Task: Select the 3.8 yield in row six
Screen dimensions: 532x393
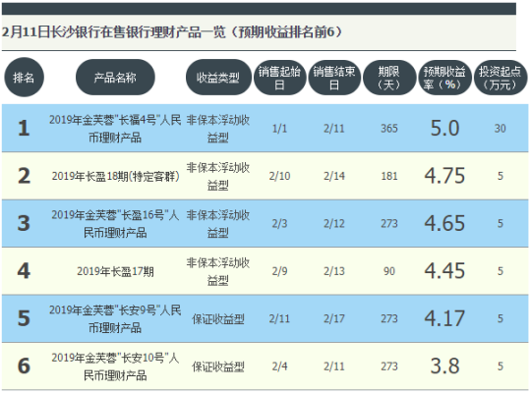Action: click(444, 366)
